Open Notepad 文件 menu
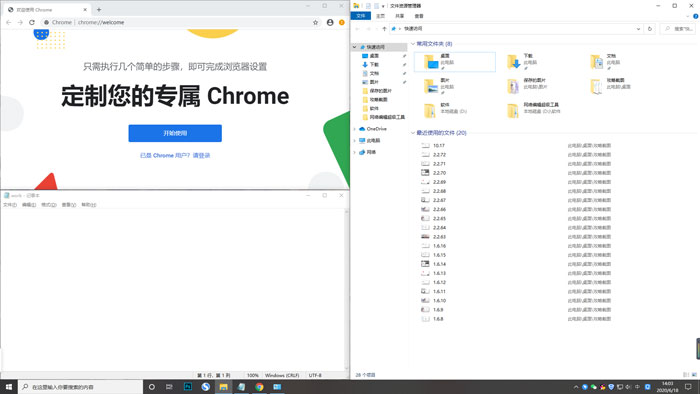This screenshot has height=394, width=700. click(x=10, y=205)
